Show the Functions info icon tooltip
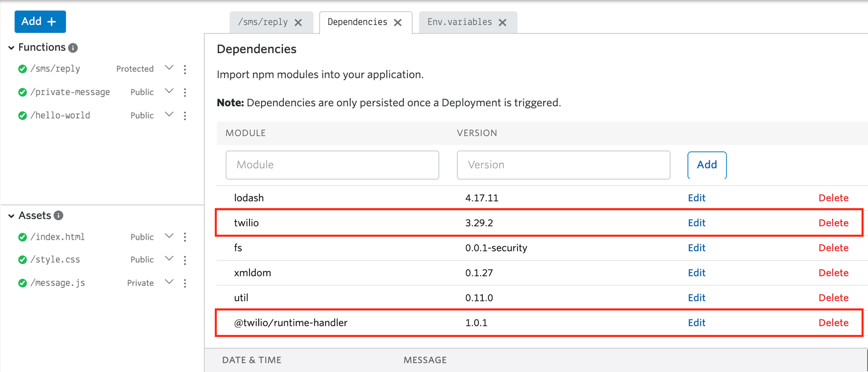 coord(73,48)
